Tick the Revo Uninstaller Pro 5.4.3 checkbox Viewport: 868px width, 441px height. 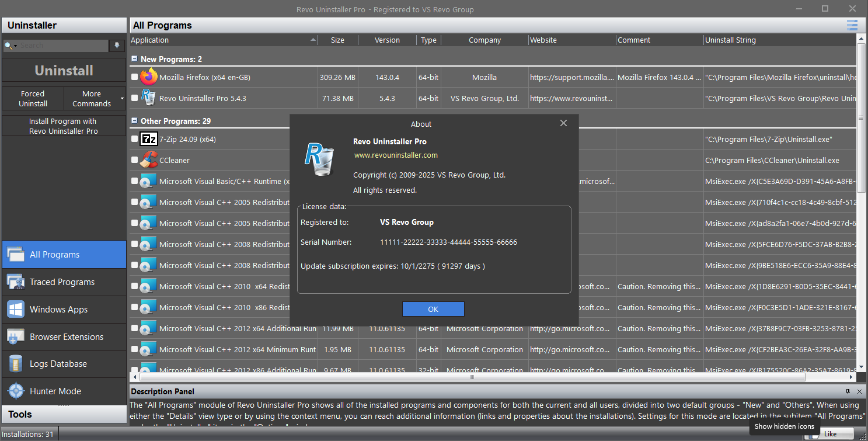pyautogui.click(x=135, y=98)
